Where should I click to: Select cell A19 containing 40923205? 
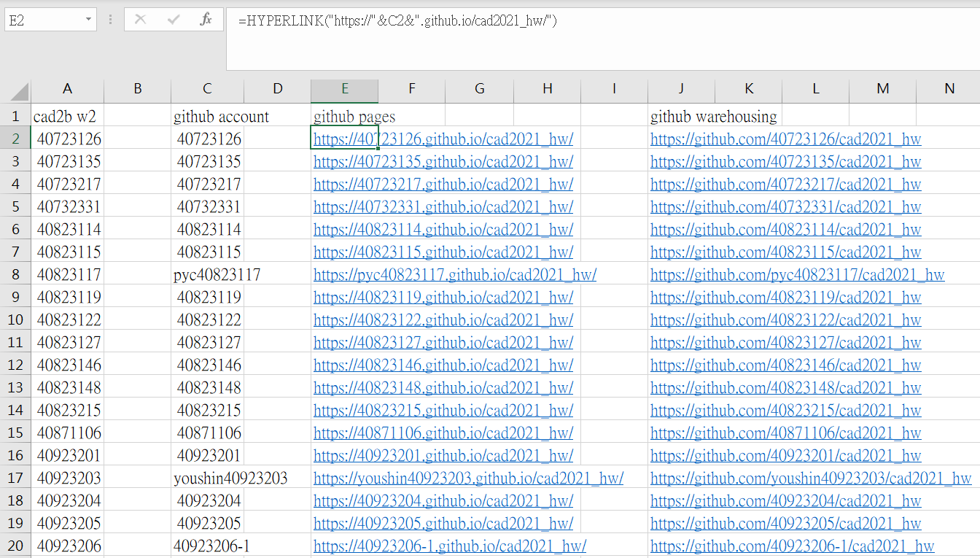67,523
